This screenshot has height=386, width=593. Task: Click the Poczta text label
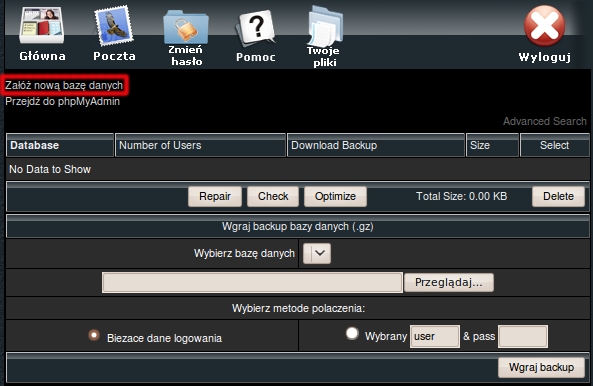click(114, 56)
